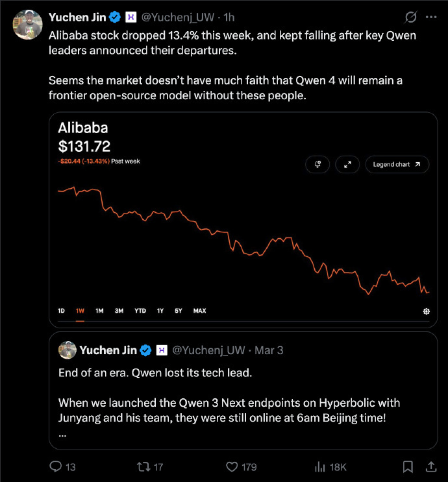Open chart settings gear icon
This screenshot has height=482, width=448.
click(426, 311)
